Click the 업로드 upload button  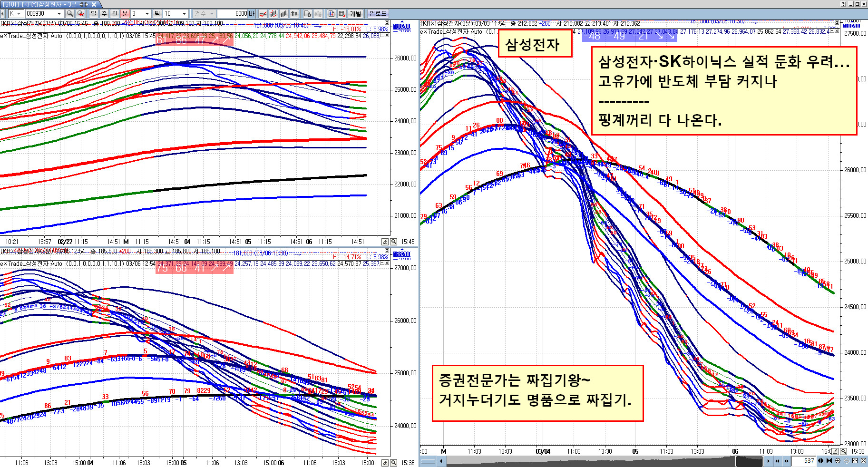coord(378,14)
